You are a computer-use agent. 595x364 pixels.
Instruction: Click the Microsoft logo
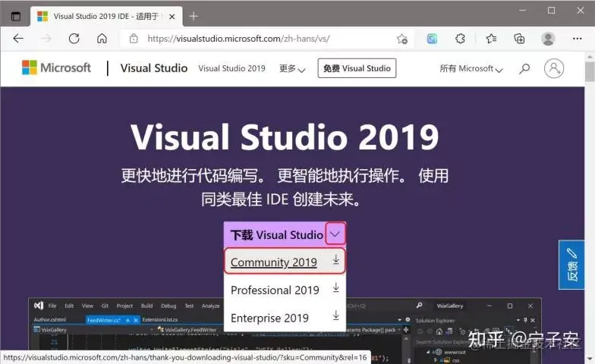(x=56, y=68)
